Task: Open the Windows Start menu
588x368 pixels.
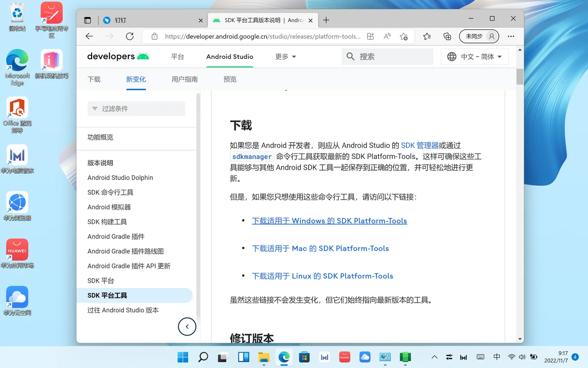Action: pyautogui.click(x=183, y=357)
